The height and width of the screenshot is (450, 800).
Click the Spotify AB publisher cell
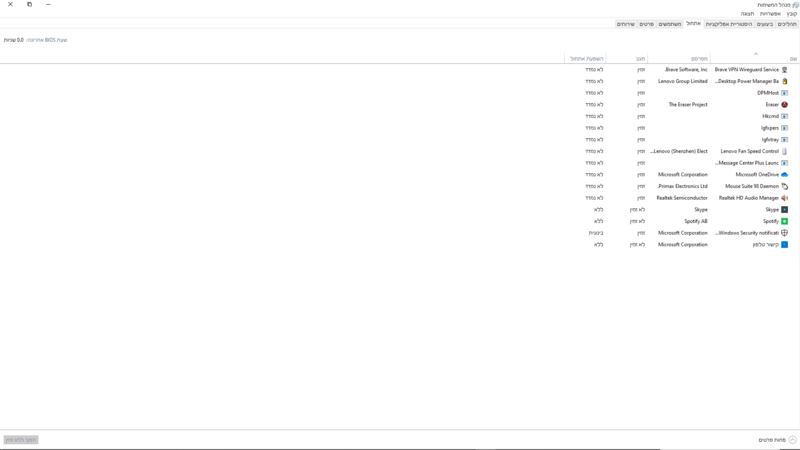[696, 221]
